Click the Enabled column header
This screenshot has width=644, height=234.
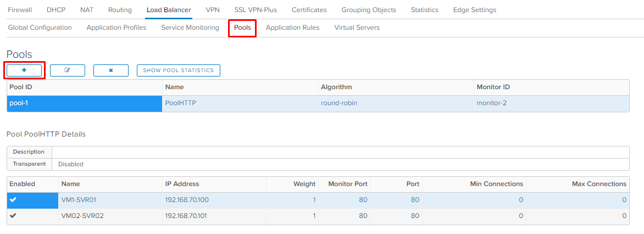pos(32,184)
